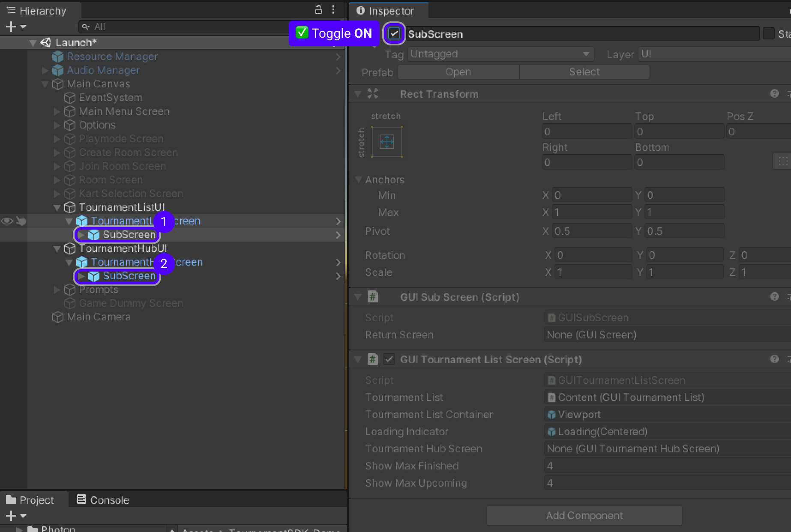Switch to the Console tab
The width and height of the screenshot is (791, 532).
103,500
